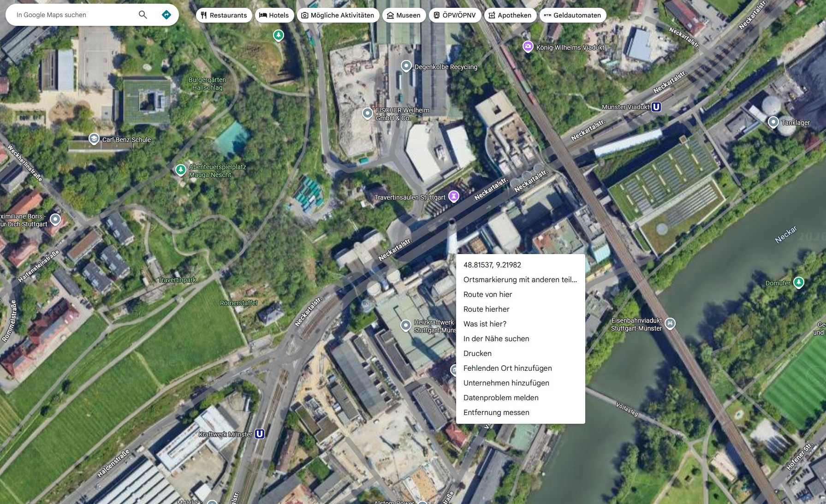Viewport: 826px width, 504px height.
Task: Open the Carl-Benz-Schule school pin
Action: coord(94,139)
